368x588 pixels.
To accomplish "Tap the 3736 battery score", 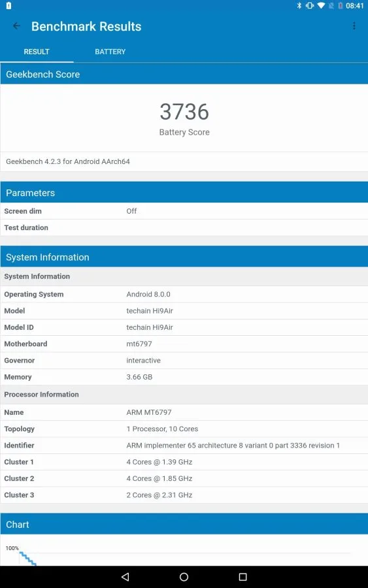I will click(184, 112).
